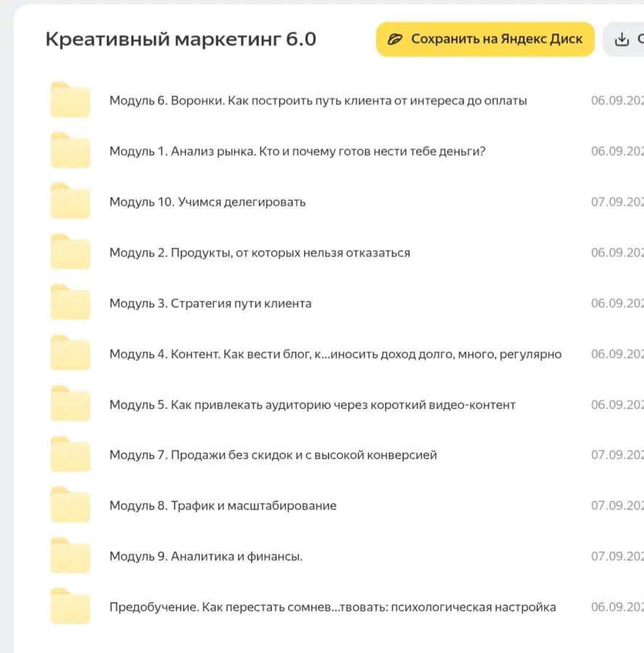Select the text 'Модуль 5. Как привлекать аудиторию'

coord(221,405)
